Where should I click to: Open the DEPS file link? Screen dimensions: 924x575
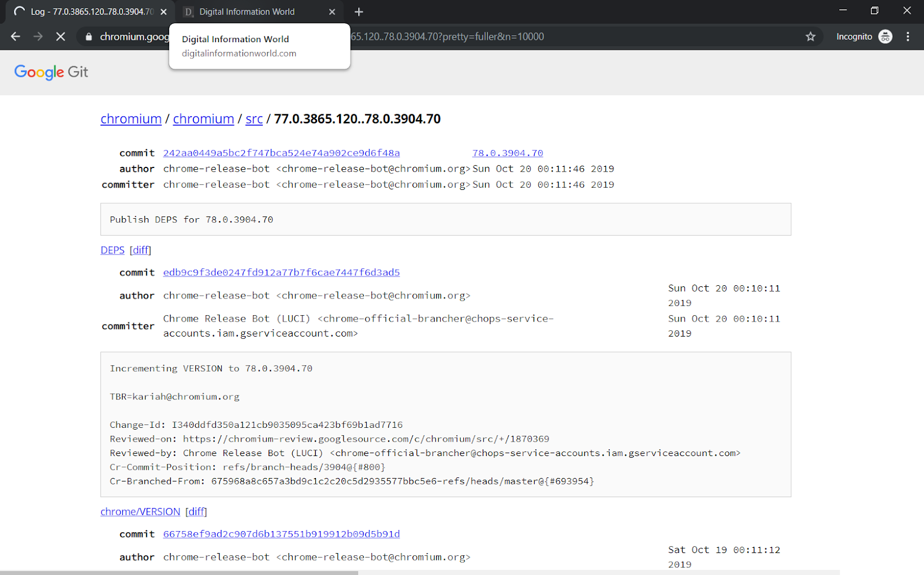click(x=113, y=250)
